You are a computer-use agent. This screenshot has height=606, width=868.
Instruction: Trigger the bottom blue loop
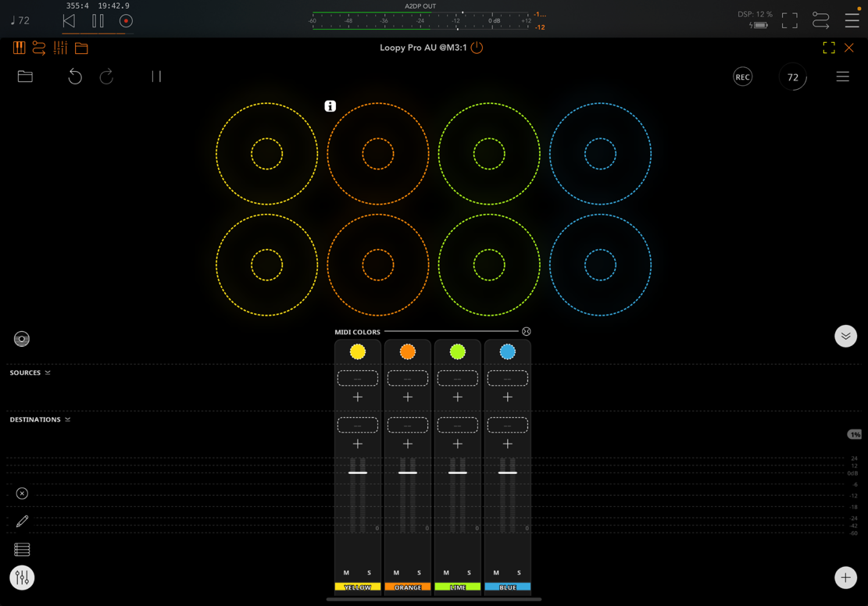601,265
